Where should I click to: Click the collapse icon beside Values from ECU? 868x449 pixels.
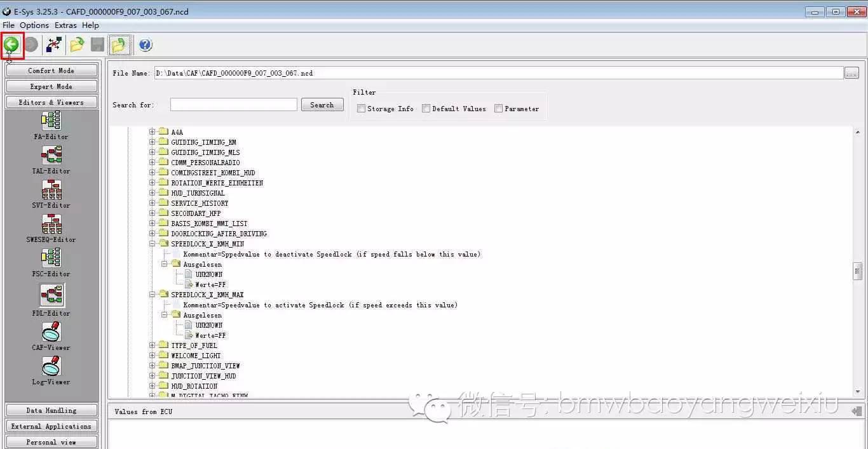tap(857, 412)
